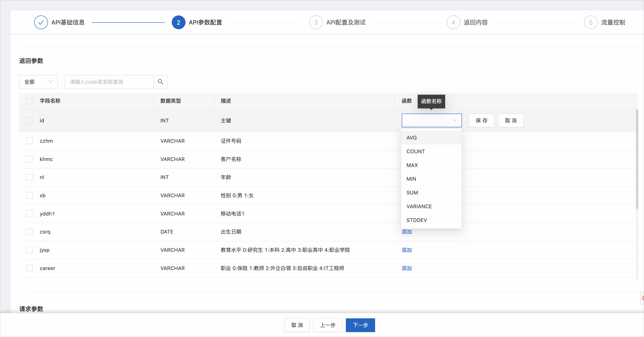Click the 返回内容 step label
Viewport: 644px width, 337px height.
[x=476, y=23]
